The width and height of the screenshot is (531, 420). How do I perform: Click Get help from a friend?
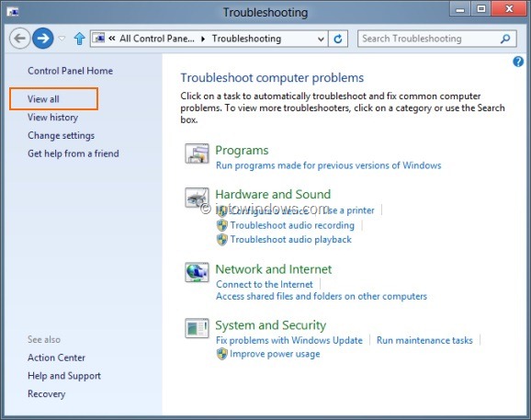coord(73,153)
